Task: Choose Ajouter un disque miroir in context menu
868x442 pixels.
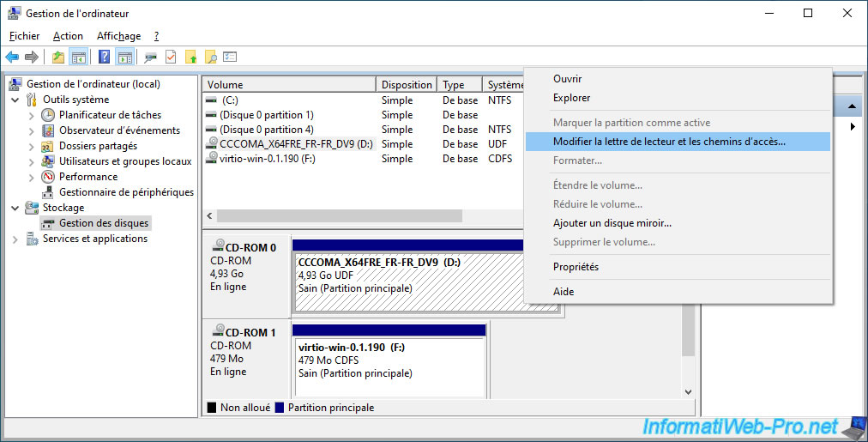Action: pyautogui.click(x=678, y=222)
